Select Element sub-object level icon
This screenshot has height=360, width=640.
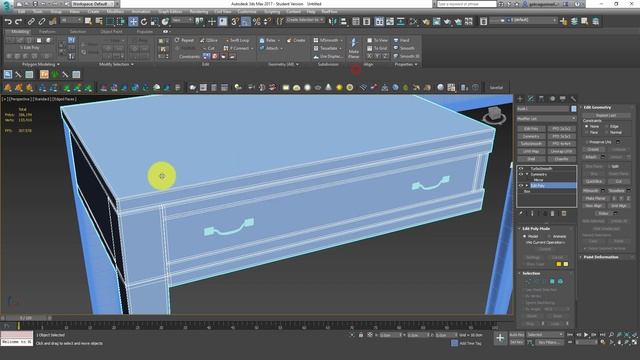(x=560, y=281)
